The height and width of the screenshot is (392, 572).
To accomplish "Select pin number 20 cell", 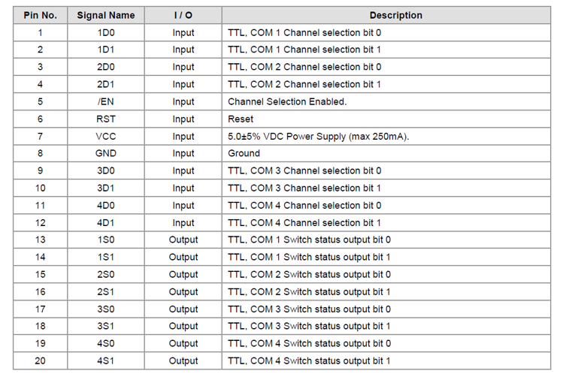I will [x=40, y=360].
